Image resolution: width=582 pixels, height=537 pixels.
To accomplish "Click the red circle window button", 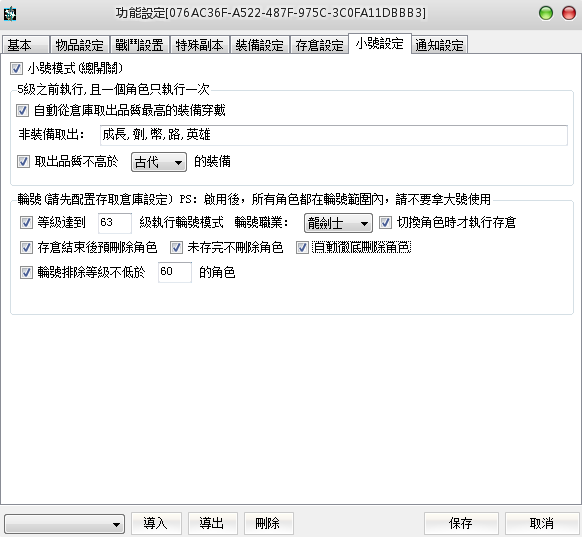I will click(x=569, y=13).
